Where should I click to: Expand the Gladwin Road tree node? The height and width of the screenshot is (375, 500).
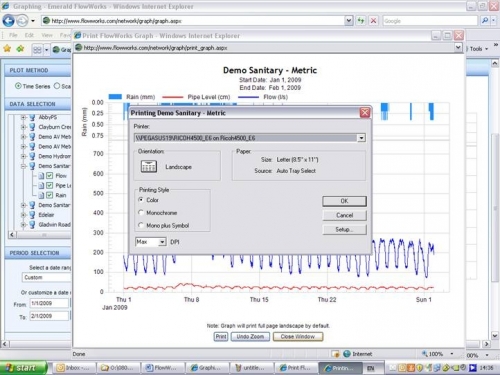(x=23, y=224)
